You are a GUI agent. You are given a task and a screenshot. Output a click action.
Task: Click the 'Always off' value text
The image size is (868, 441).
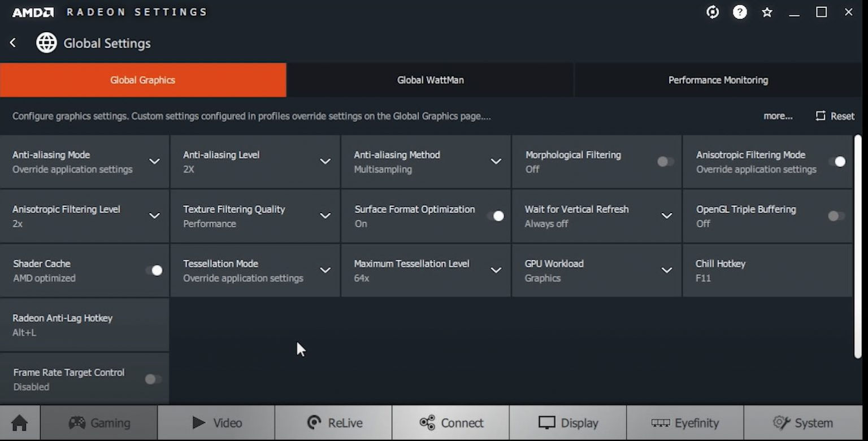[x=546, y=224]
